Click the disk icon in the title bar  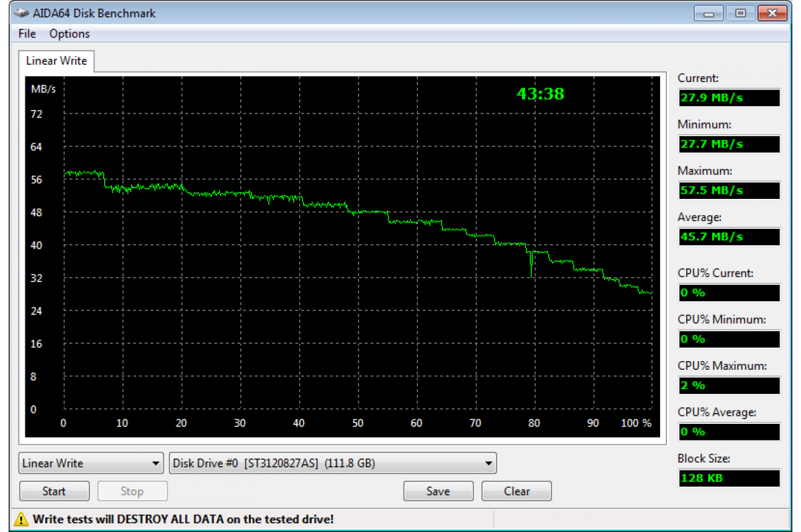[21, 13]
